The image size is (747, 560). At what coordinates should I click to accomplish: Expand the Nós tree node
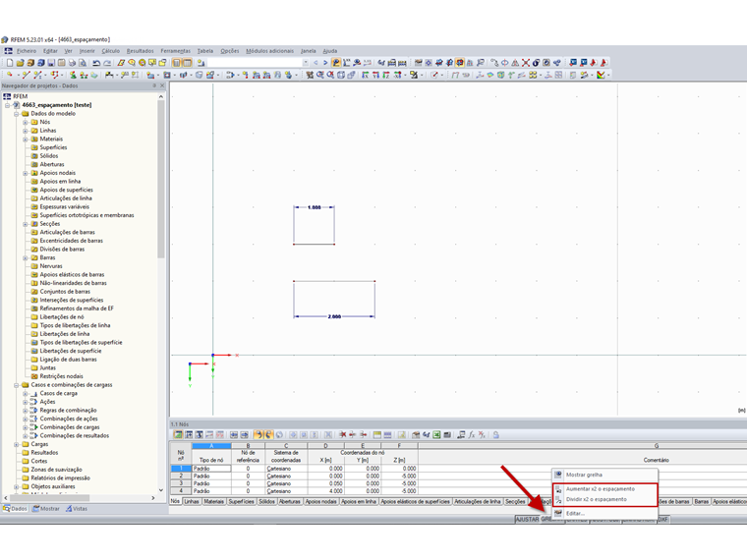click(x=26, y=123)
